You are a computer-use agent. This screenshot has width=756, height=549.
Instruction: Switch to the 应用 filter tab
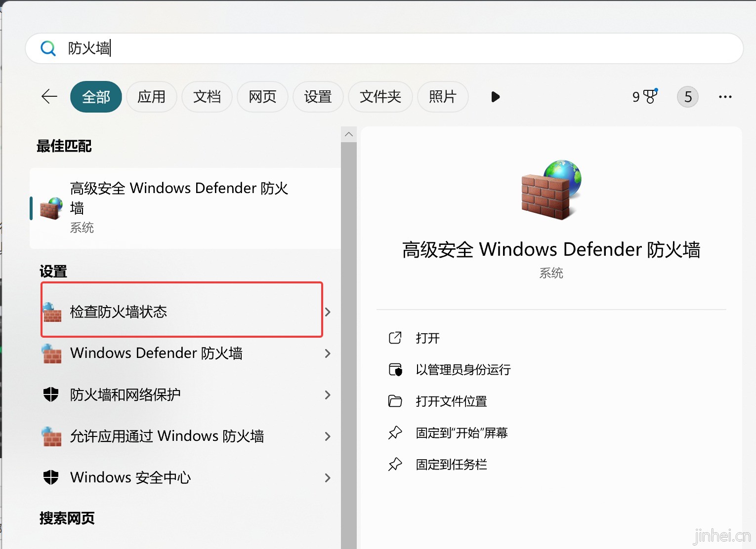tap(151, 97)
